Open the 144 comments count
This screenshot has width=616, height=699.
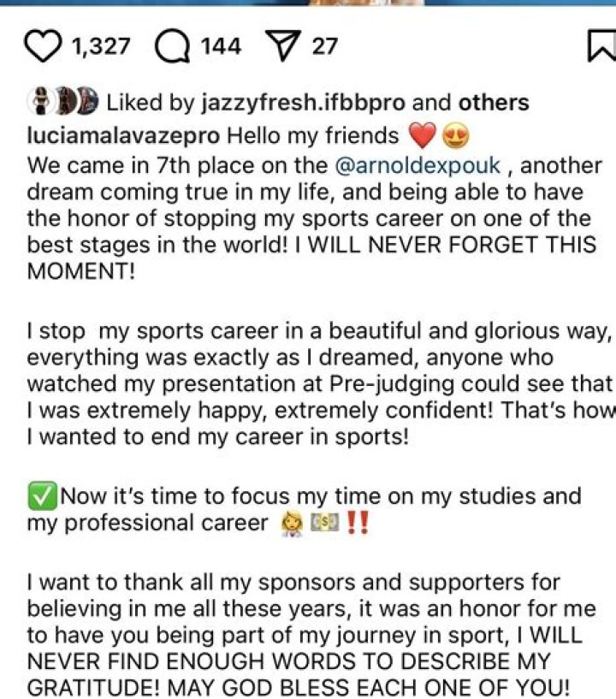(x=220, y=45)
